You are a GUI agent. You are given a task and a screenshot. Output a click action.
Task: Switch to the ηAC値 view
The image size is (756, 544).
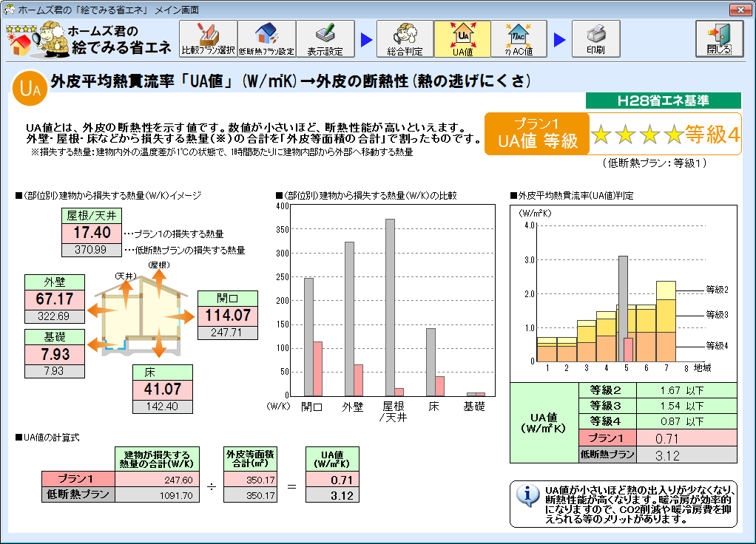[519, 39]
